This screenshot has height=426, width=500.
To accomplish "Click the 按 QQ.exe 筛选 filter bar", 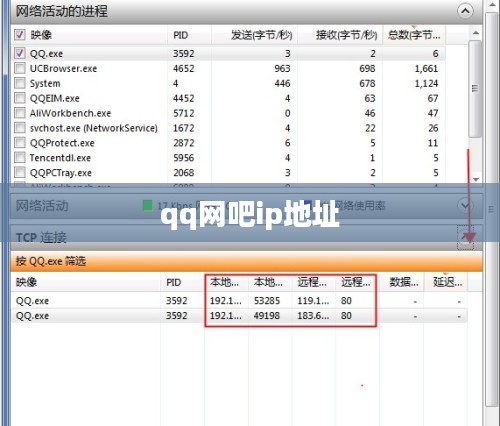I will click(247, 261).
